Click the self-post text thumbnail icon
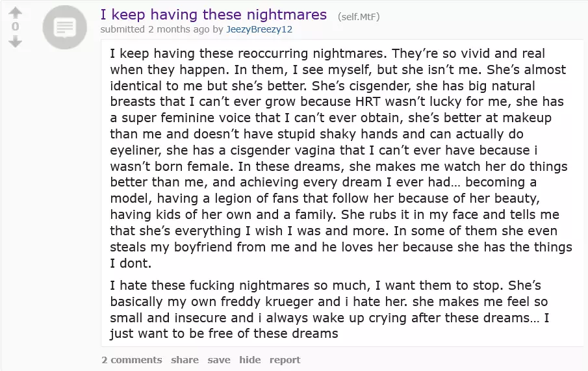The width and height of the screenshot is (588, 371). coord(64,28)
